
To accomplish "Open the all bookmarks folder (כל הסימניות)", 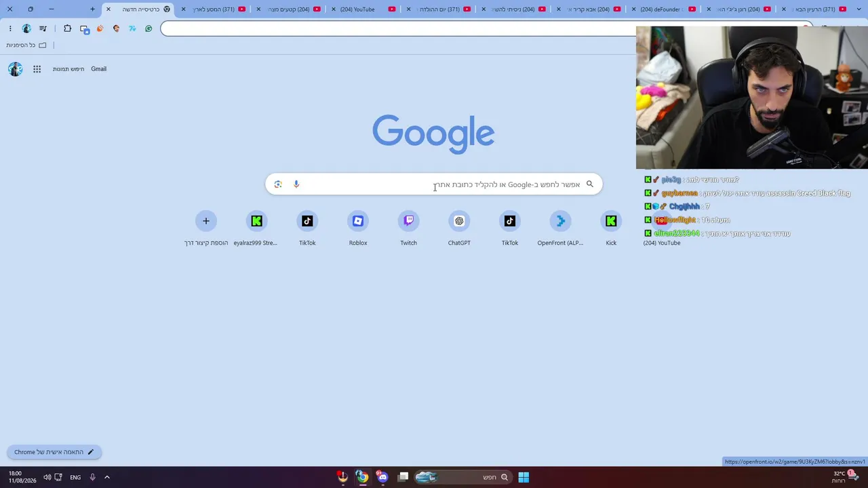I will pyautogui.click(x=26, y=45).
